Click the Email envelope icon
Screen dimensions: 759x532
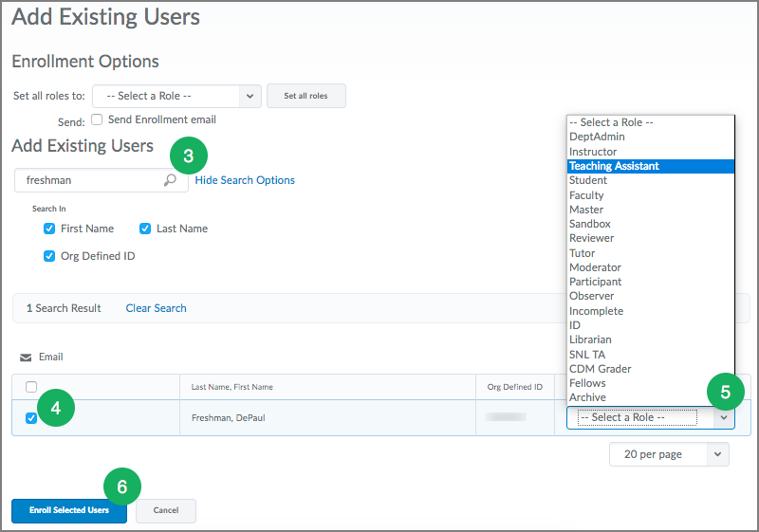[26, 358]
